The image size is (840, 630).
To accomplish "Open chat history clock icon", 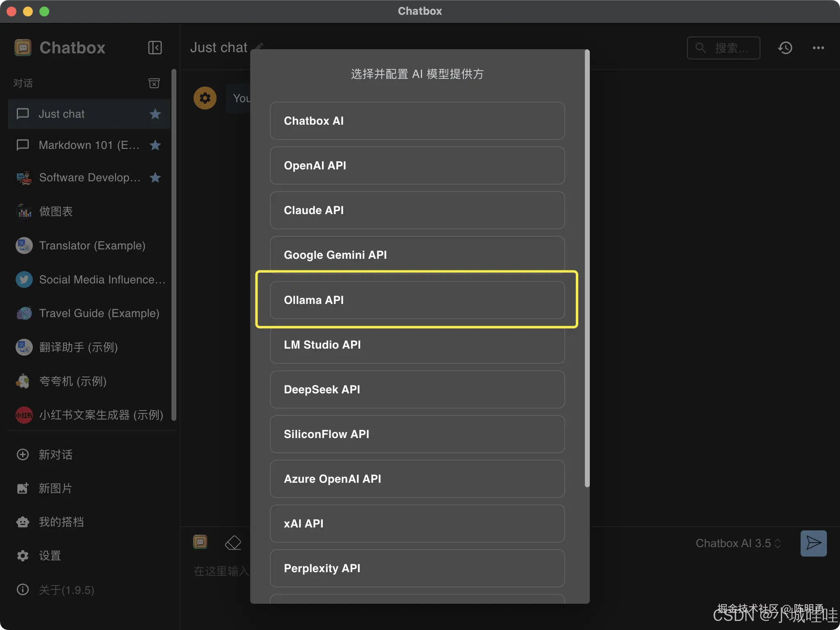I will [785, 48].
